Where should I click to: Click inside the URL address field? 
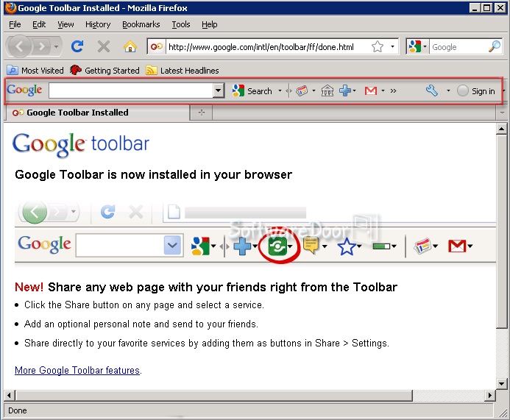[267, 47]
